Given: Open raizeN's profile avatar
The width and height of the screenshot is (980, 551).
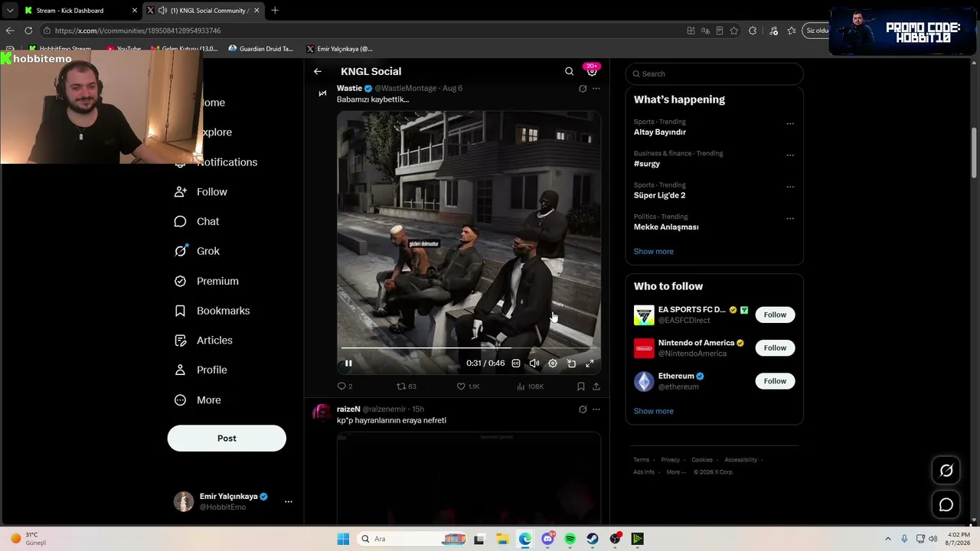Looking at the screenshot, I should tap(322, 414).
